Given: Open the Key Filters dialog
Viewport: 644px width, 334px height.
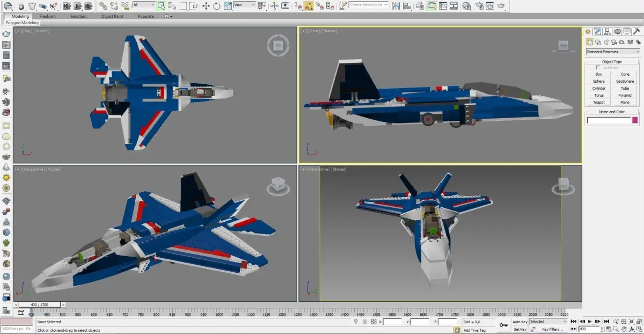Looking at the screenshot, I should click(553, 329).
